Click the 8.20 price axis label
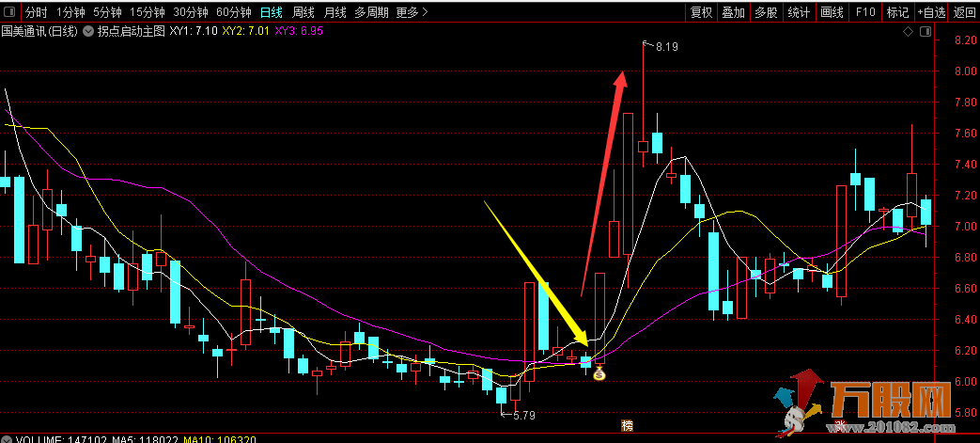 (x=966, y=40)
